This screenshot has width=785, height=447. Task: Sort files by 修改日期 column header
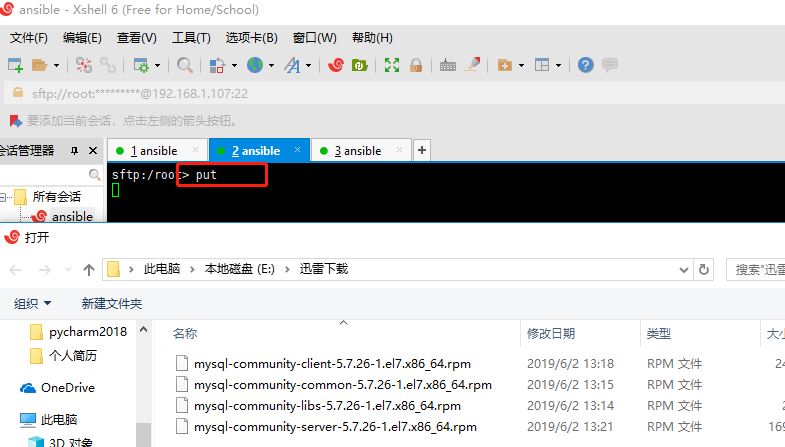tap(551, 333)
